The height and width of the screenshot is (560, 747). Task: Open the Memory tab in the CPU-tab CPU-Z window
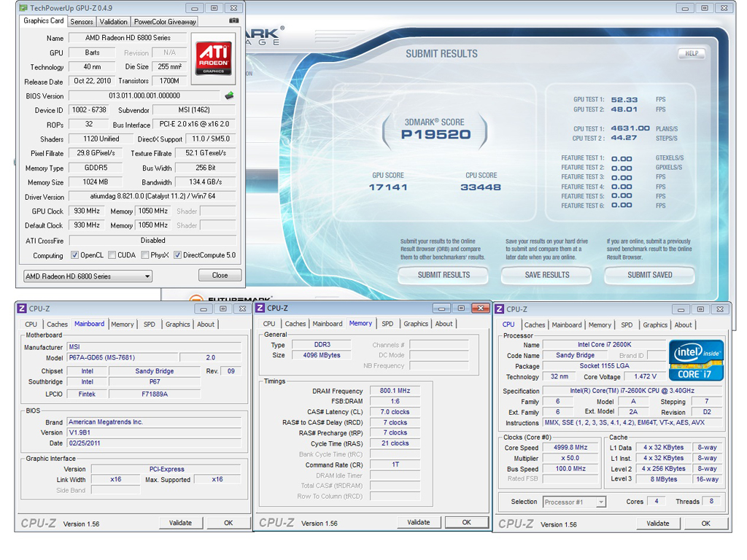pos(600,324)
